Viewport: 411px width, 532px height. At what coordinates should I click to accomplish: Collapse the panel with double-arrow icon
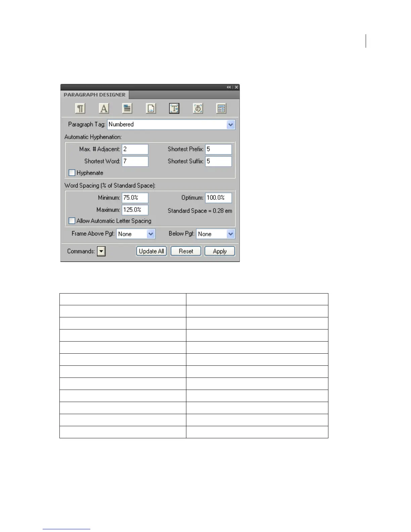229,87
